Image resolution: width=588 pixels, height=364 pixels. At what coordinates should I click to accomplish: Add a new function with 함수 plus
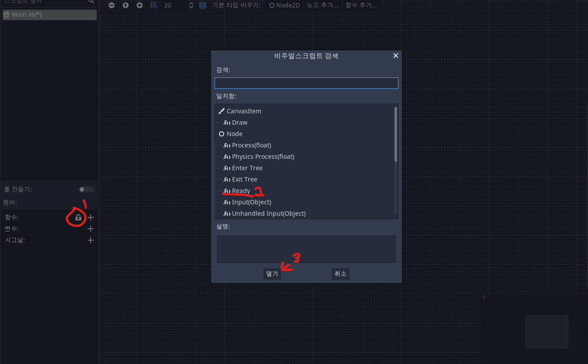[91, 217]
